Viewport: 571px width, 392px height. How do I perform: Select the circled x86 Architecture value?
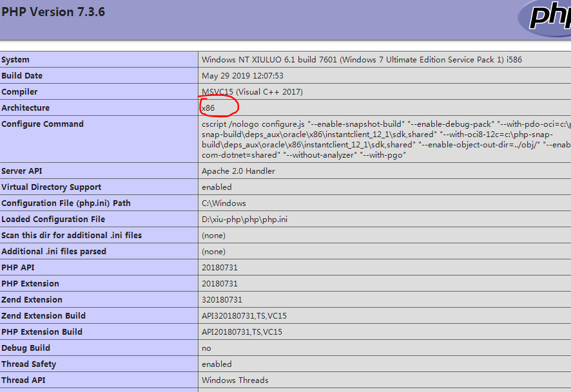tap(209, 107)
